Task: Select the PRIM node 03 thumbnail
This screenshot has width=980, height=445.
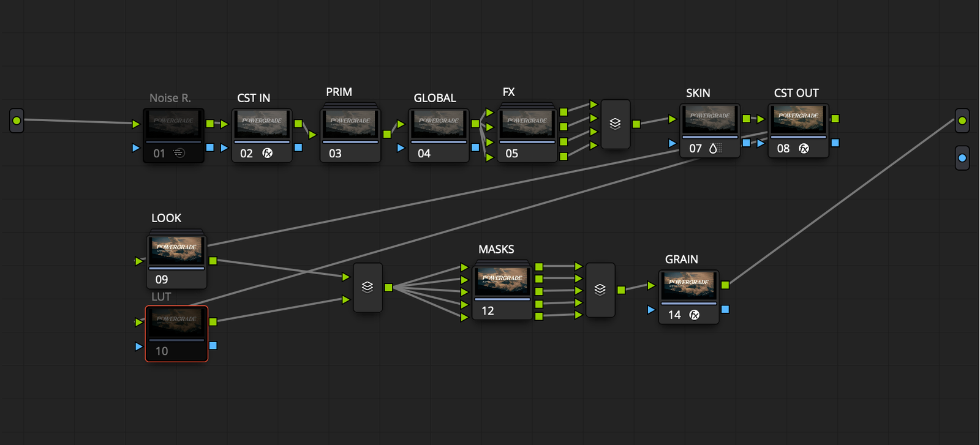Action: click(x=350, y=124)
